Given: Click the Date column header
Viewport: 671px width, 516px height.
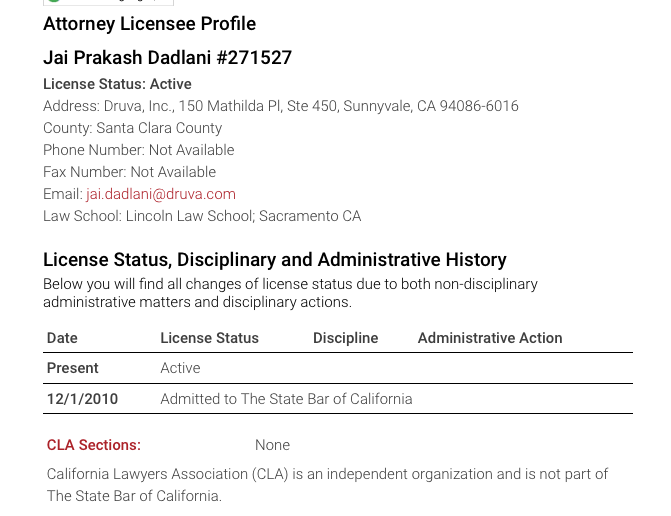Looking at the screenshot, I should coord(62,338).
